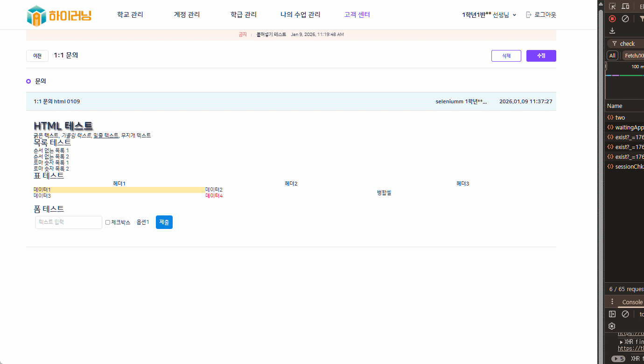Select the All request type filter

(612, 56)
